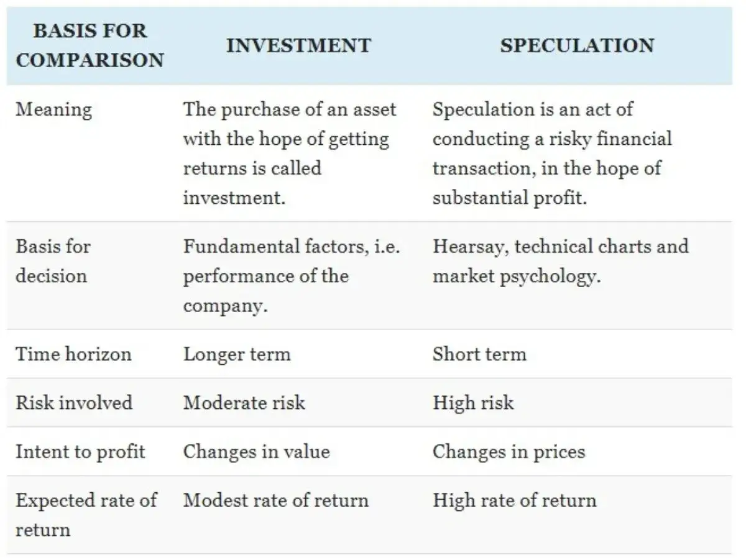
Task: Click the Hearsay, technical charts cell
Action: [x=561, y=261]
